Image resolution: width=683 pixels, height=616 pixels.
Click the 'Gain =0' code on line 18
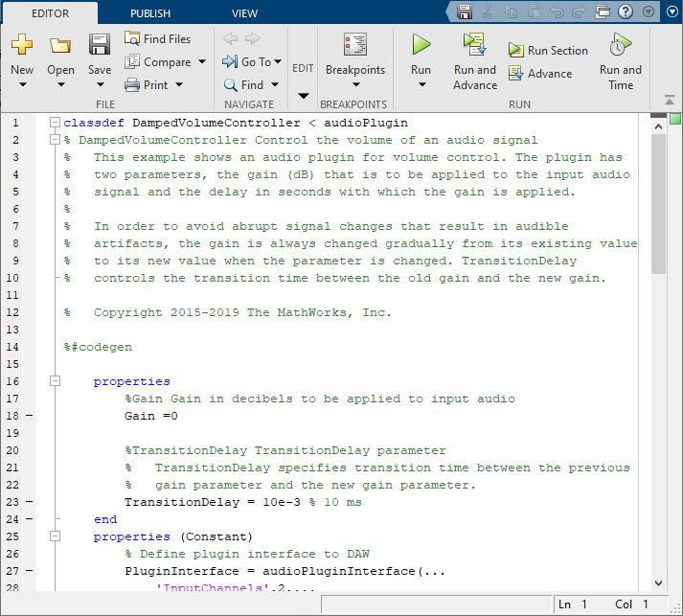[150, 416]
